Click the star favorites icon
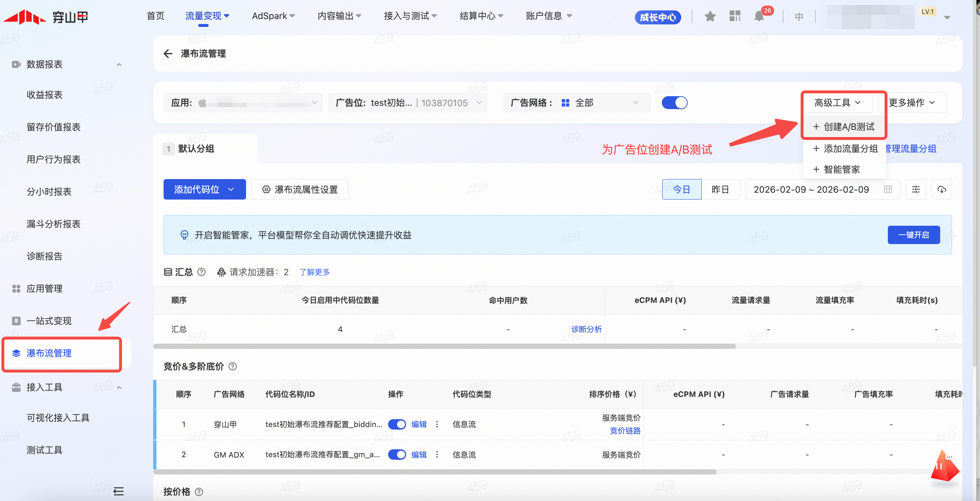Viewport: 980px width, 501px height. point(710,17)
